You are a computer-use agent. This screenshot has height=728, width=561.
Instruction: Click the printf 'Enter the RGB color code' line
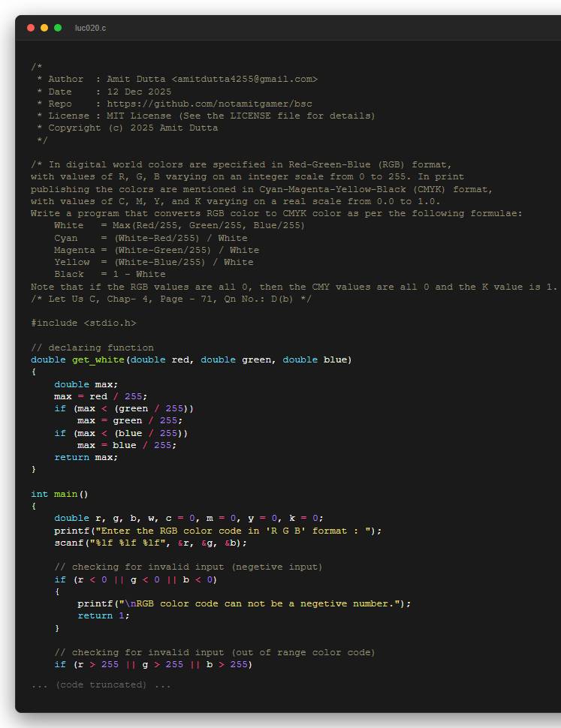tap(218, 531)
